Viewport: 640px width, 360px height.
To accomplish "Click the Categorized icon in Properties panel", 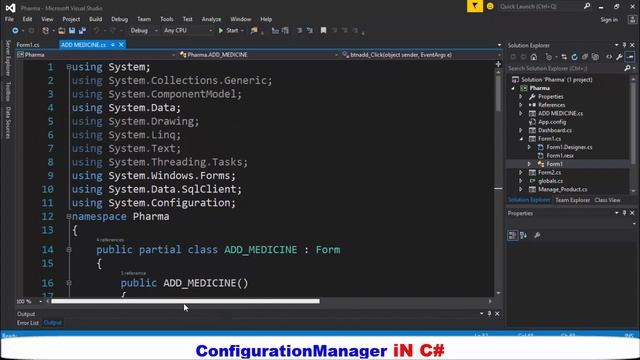I will 512,235.
